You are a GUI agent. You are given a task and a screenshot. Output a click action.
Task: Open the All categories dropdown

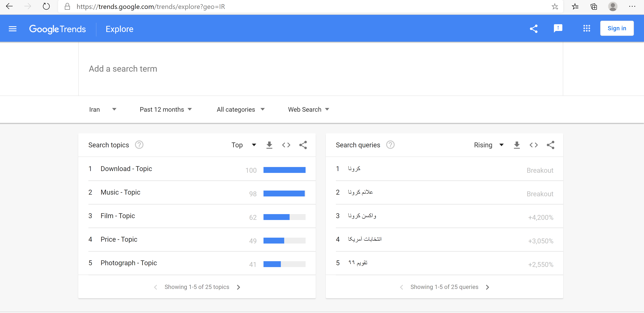tap(240, 109)
